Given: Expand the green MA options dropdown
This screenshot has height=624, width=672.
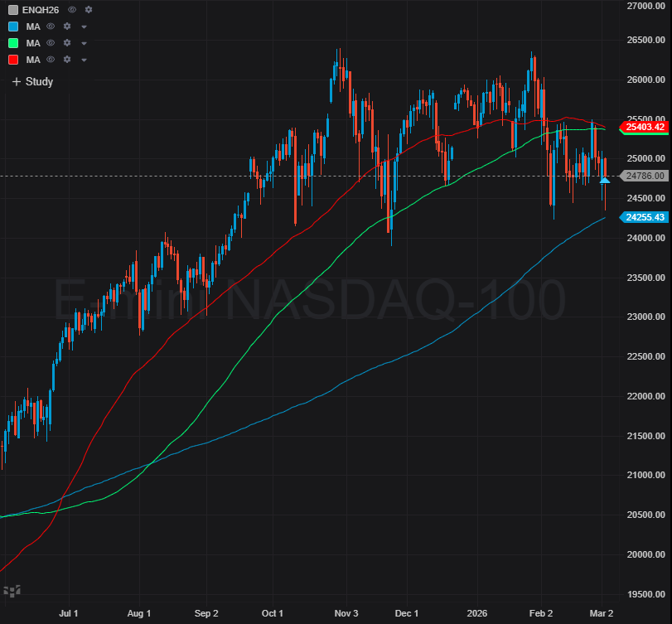Looking at the screenshot, I should [84, 42].
